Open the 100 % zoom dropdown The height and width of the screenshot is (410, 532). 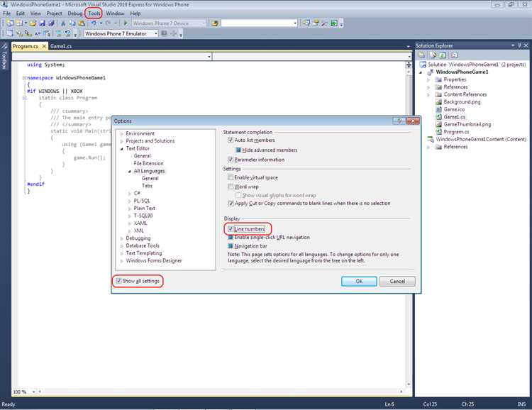[x=33, y=392]
